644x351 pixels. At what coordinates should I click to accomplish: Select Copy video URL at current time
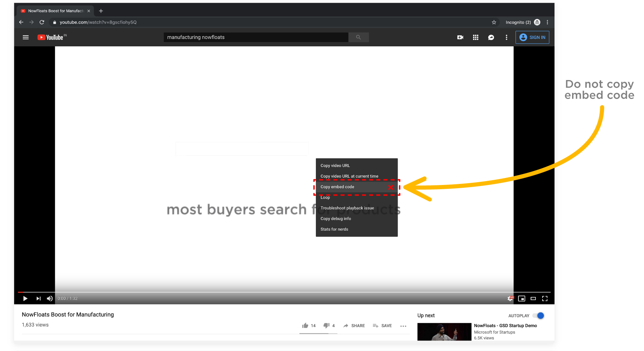click(x=357, y=176)
